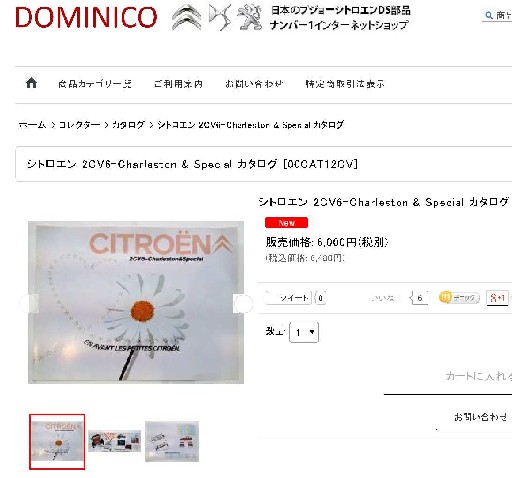Show next product image with right arrow
This screenshot has width=512, height=478.
pyautogui.click(x=243, y=303)
